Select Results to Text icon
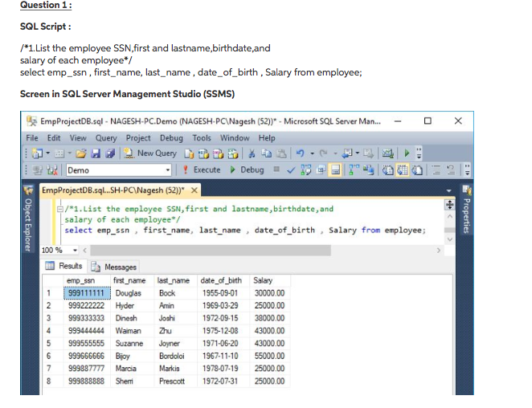 pos(388,170)
